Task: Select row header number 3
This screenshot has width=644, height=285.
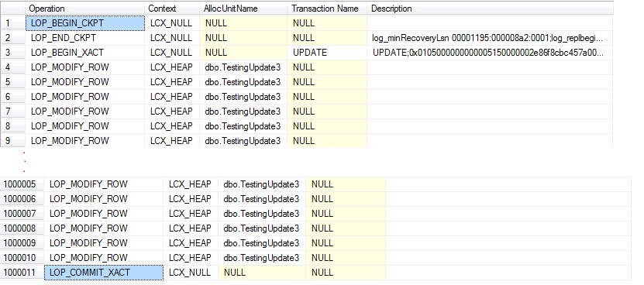Action: click(x=12, y=53)
